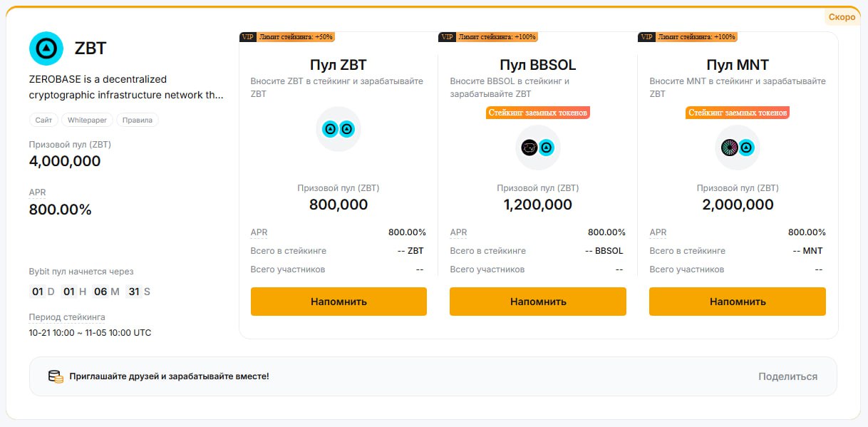Click the VIP badge on MNT pool
The image size is (868, 427).
(x=647, y=37)
